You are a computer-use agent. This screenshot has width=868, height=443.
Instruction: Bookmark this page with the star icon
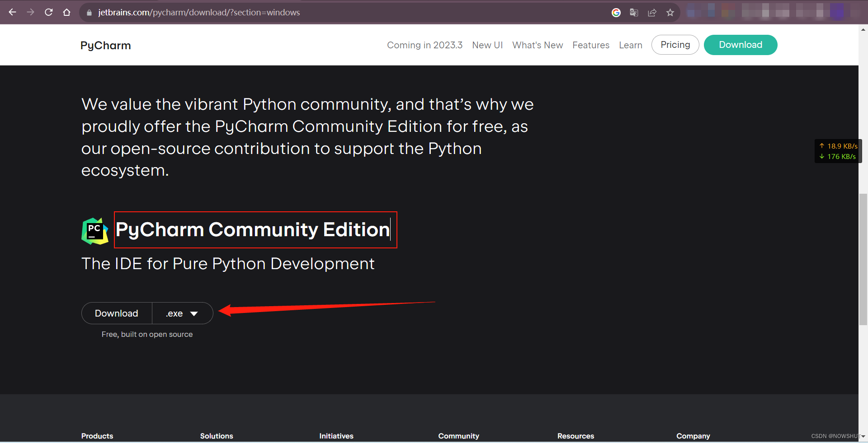click(670, 13)
